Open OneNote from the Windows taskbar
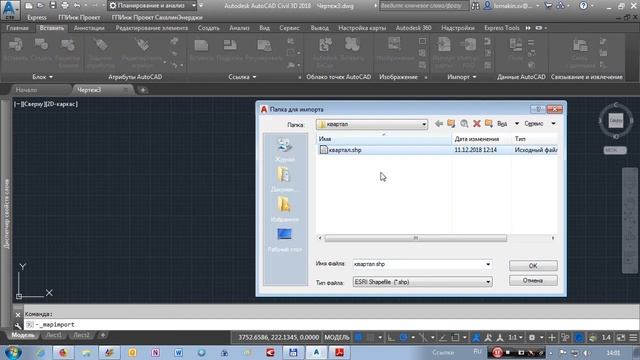This screenshot has height=360, width=640. [x=156, y=353]
